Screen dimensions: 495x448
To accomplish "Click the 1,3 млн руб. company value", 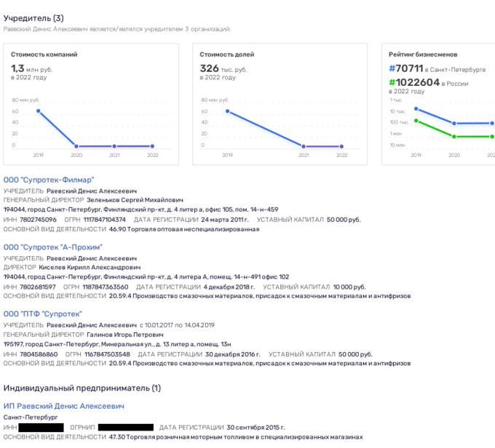I will [x=31, y=68].
